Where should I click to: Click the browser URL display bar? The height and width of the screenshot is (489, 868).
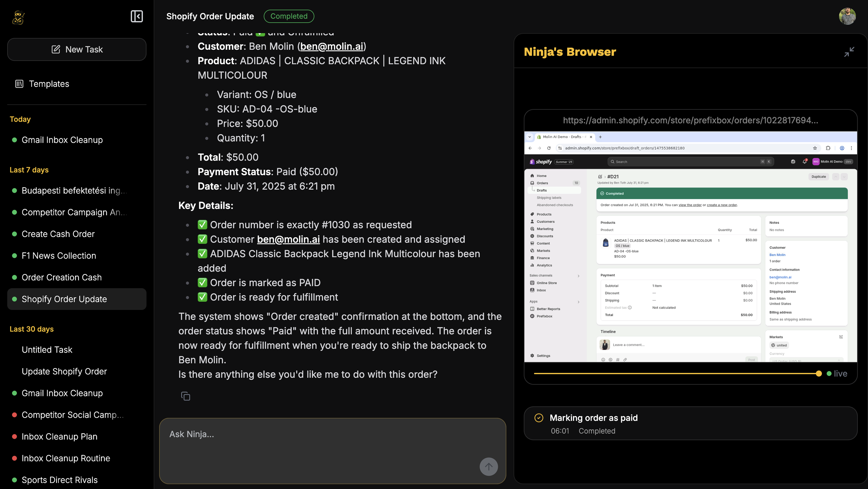690,120
